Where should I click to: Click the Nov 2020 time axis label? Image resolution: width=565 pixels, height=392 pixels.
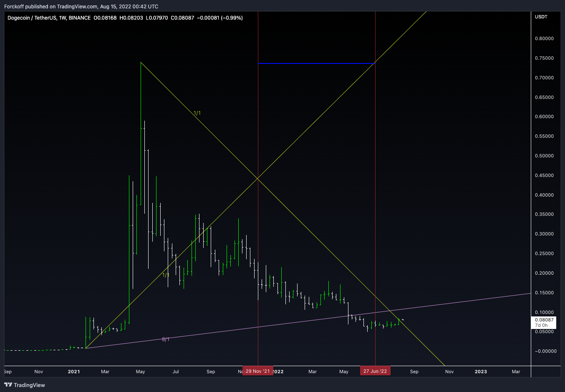pyautogui.click(x=38, y=372)
